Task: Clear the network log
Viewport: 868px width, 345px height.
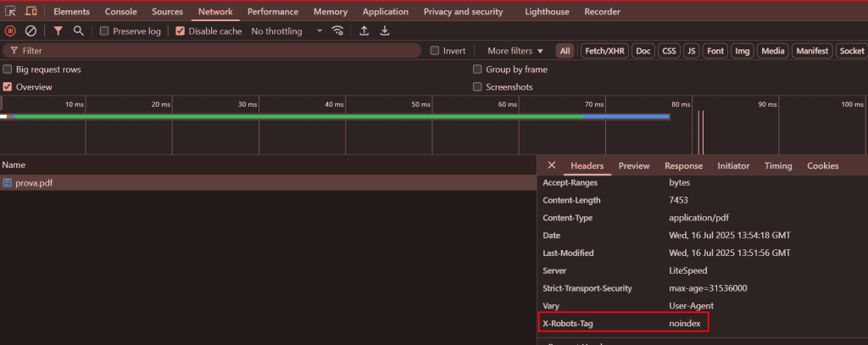Action: [31, 31]
